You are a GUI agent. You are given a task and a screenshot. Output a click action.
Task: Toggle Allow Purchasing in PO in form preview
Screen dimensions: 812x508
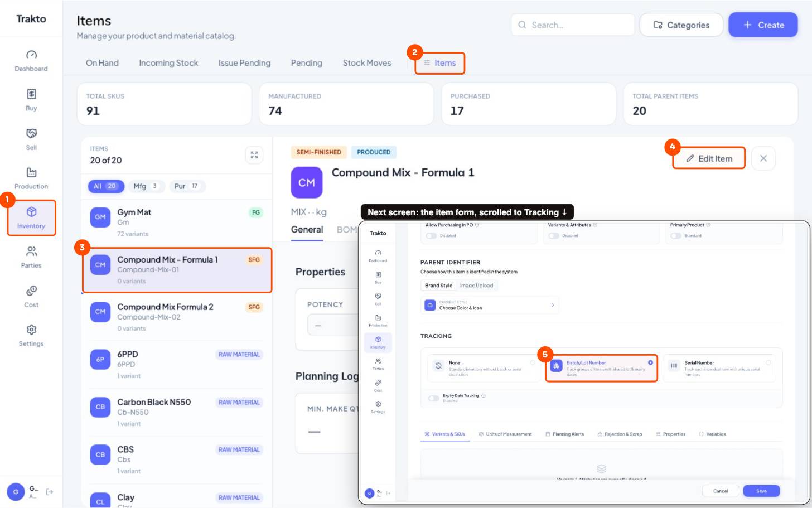(431, 236)
